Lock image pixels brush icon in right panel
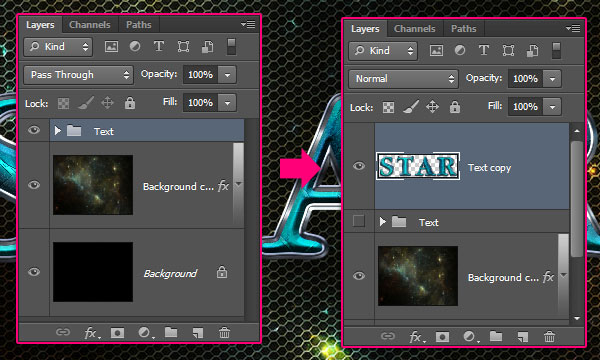Image resolution: width=600 pixels, height=360 pixels. (x=411, y=107)
